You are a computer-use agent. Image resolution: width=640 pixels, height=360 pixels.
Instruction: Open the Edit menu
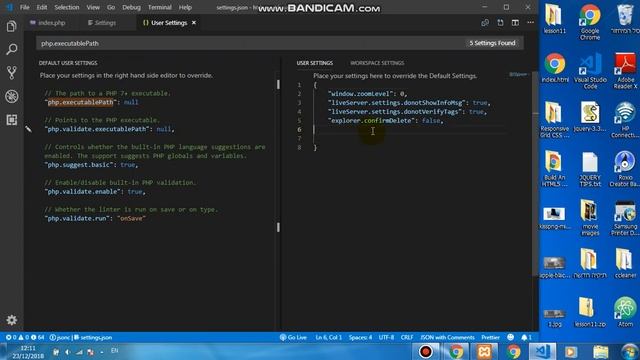point(42,7)
